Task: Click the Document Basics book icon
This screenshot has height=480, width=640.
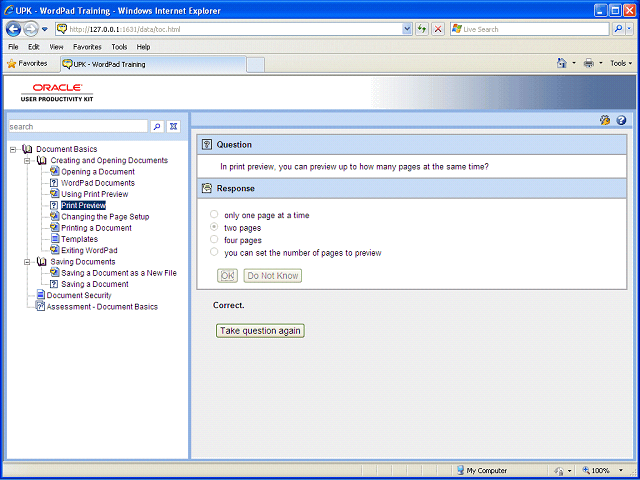Action: click(x=27, y=149)
